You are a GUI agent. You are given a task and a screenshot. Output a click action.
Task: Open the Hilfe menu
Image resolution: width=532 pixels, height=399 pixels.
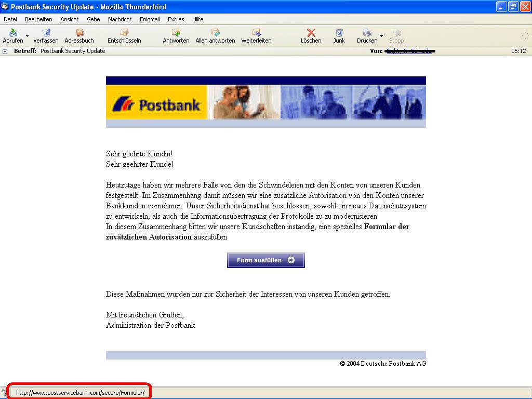pyautogui.click(x=198, y=19)
